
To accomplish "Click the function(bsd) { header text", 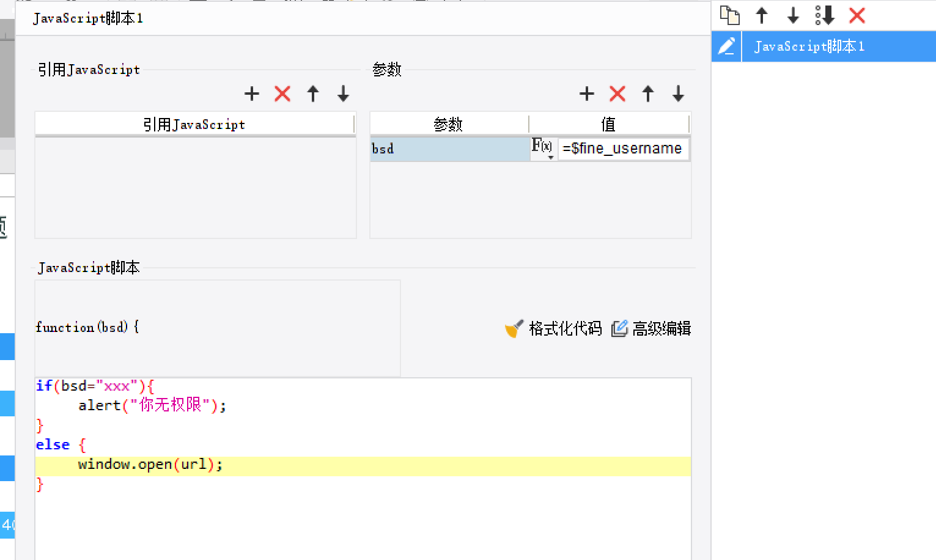I will click(x=87, y=327).
